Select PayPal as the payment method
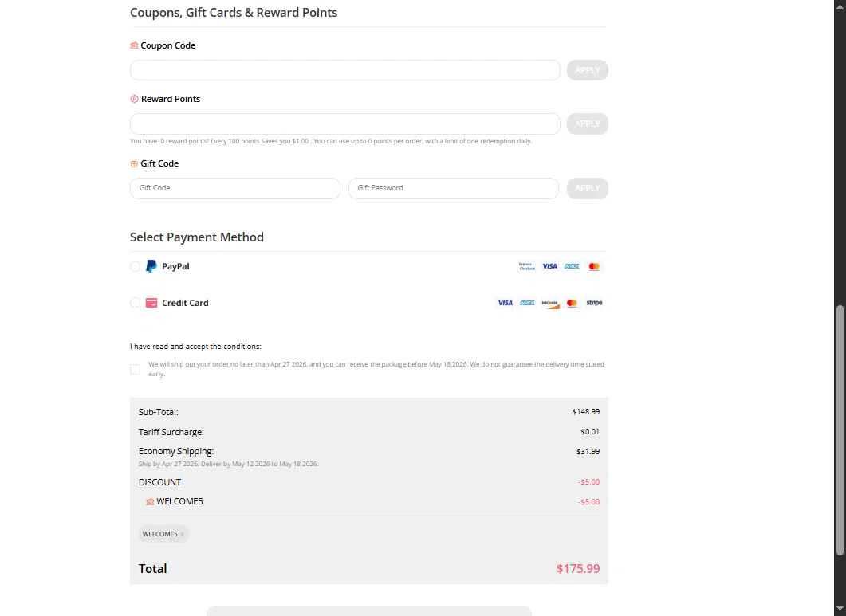The height and width of the screenshot is (616, 846). tap(136, 267)
